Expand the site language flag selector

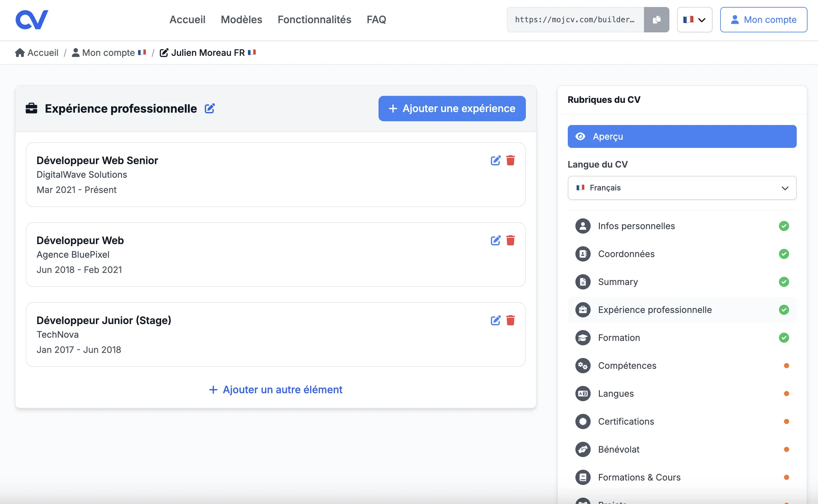point(694,19)
